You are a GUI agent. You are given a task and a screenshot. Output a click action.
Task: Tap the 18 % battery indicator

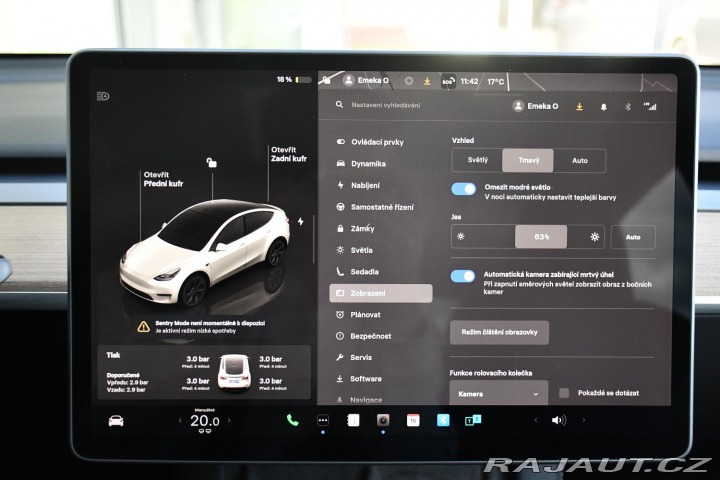click(294, 79)
